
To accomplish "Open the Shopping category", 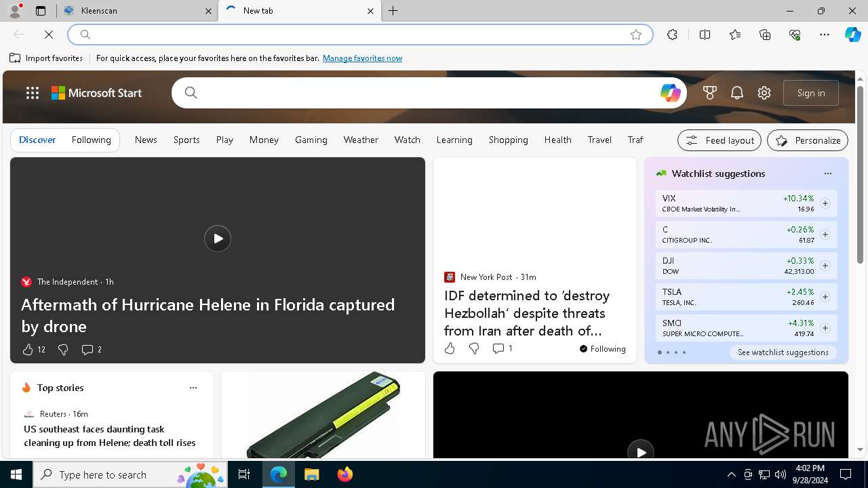I will coord(509,140).
